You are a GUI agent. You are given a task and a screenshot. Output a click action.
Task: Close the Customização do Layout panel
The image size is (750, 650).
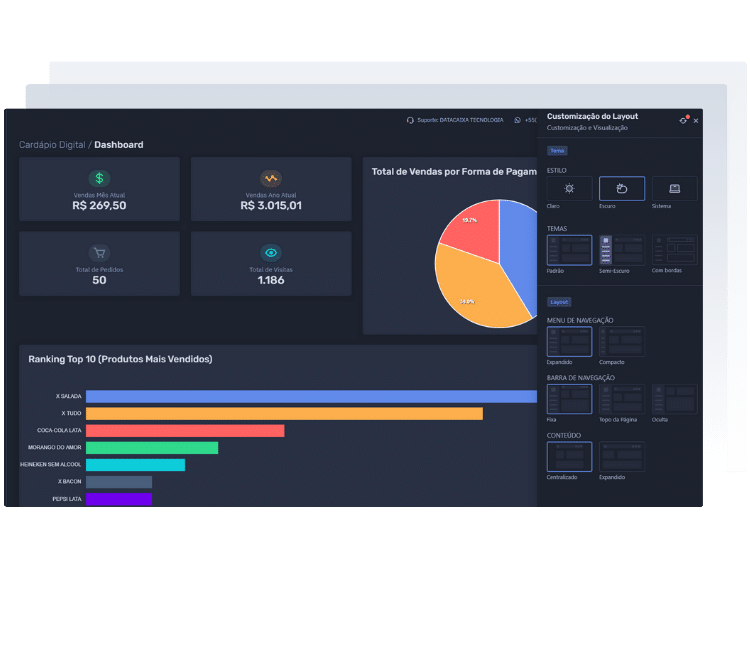[696, 120]
